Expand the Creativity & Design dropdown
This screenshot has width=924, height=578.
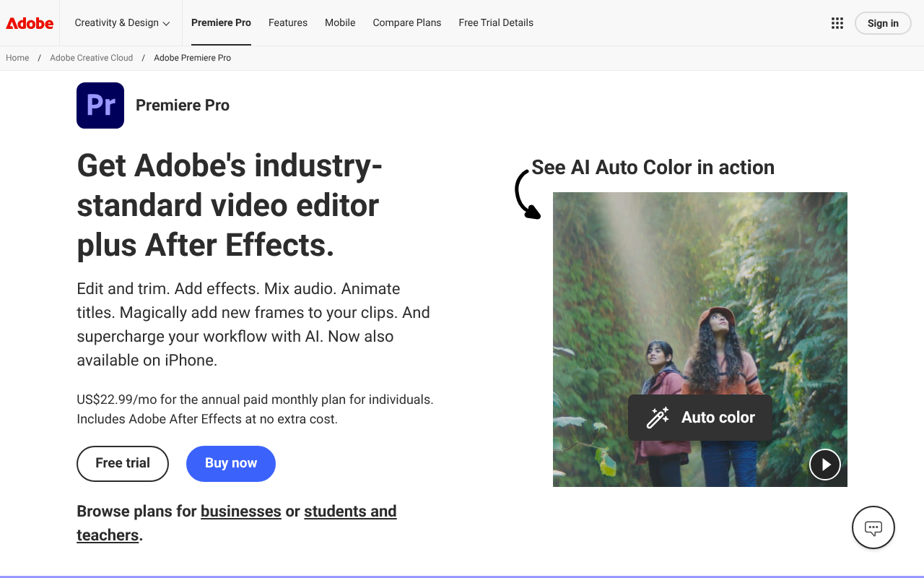(122, 23)
